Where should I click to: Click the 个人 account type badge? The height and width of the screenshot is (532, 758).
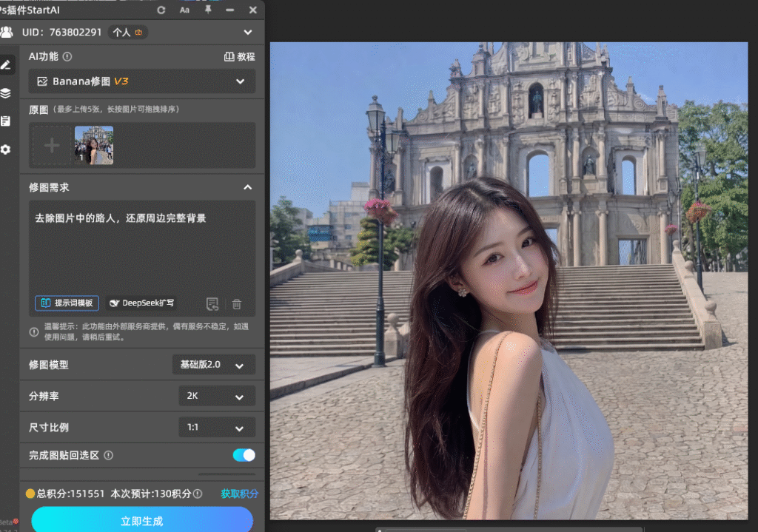click(x=127, y=33)
